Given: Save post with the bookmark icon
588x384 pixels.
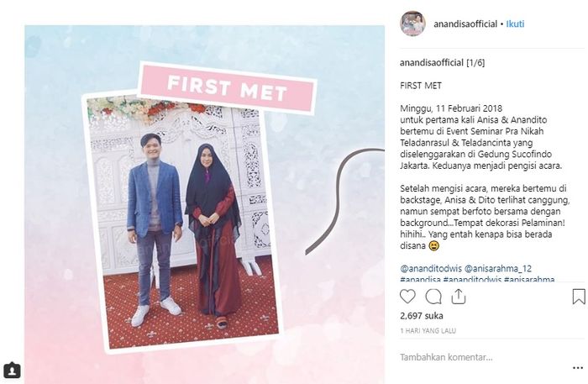Looking at the screenshot, I should tap(579, 297).
